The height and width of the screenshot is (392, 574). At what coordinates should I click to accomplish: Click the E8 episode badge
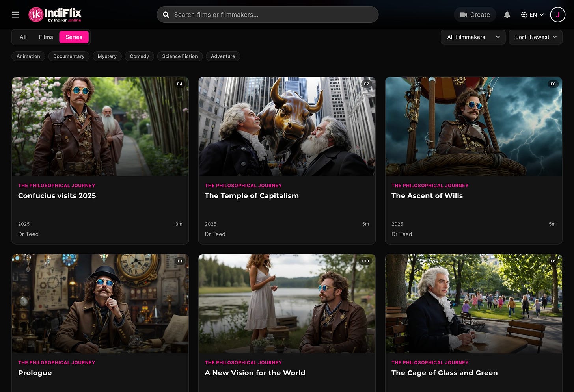coord(553,84)
